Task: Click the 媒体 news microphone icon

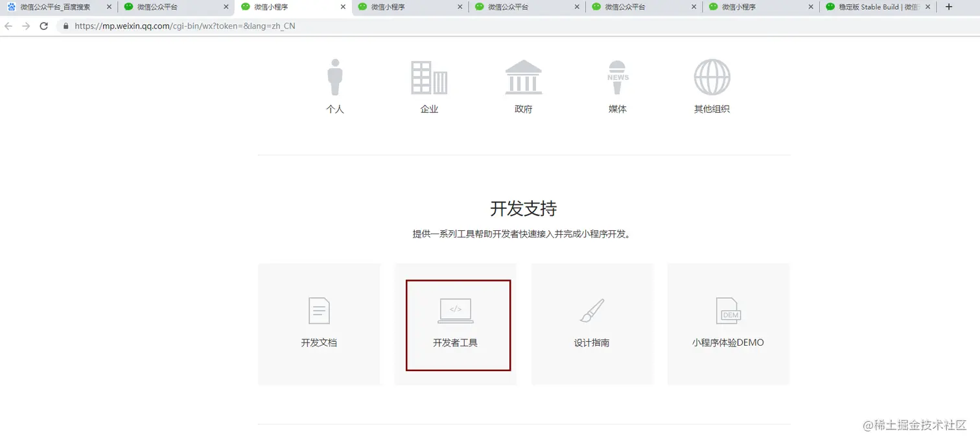Action: (618, 78)
